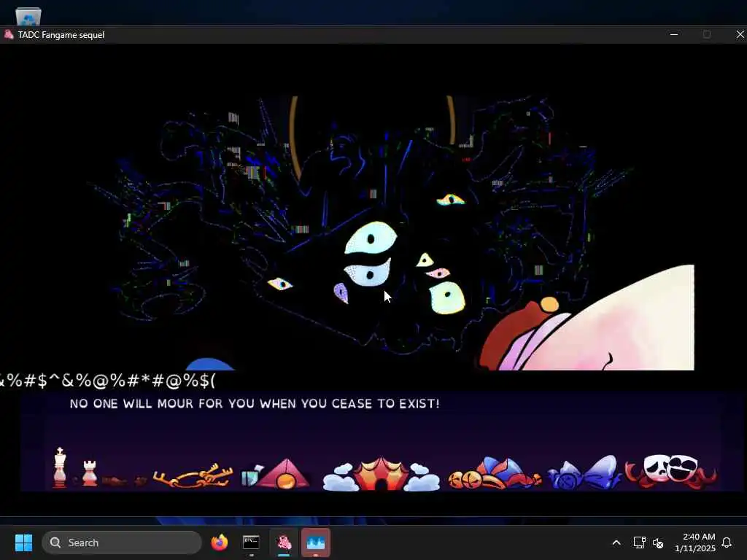The width and height of the screenshot is (747, 560).
Task: Click the muted volume tray icon
Action: 658,542
